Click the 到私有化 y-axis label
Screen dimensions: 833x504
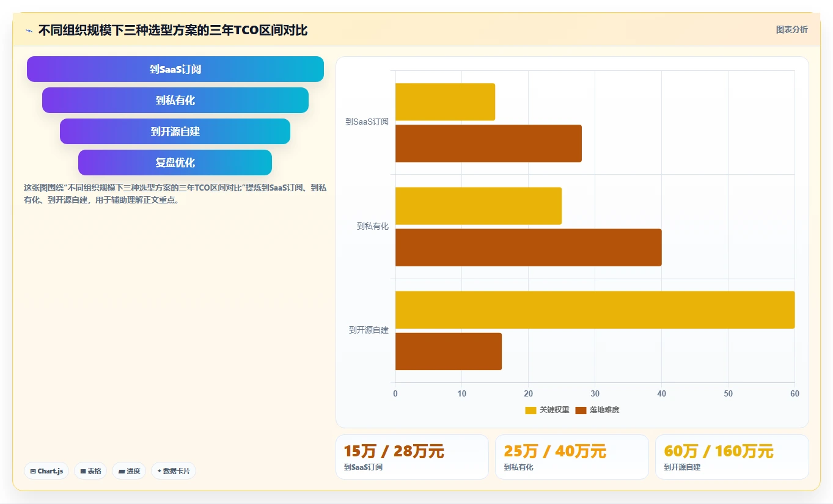(373, 227)
